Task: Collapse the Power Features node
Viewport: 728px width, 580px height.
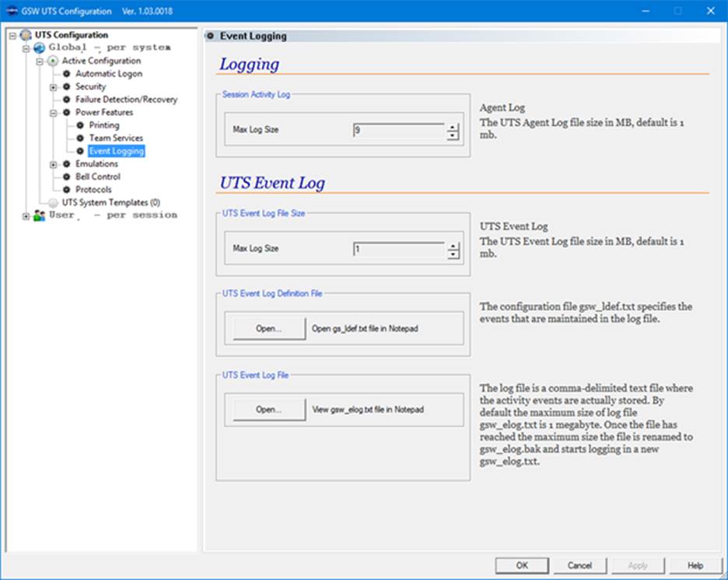Action: [54, 113]
